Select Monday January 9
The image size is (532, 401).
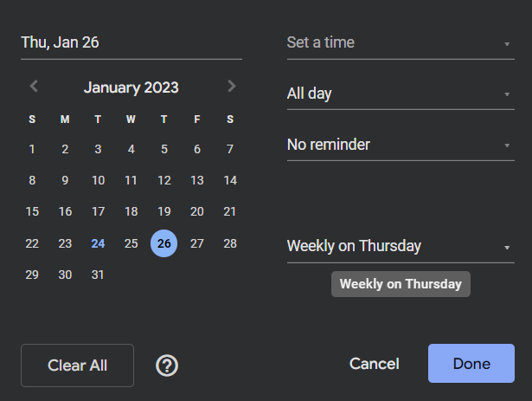[65, 180]
